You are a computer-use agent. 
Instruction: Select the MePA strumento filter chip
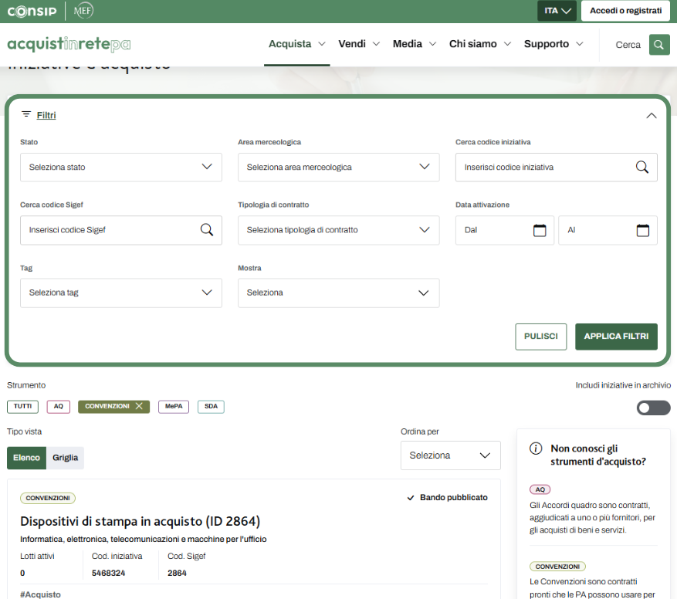(173, 406)
